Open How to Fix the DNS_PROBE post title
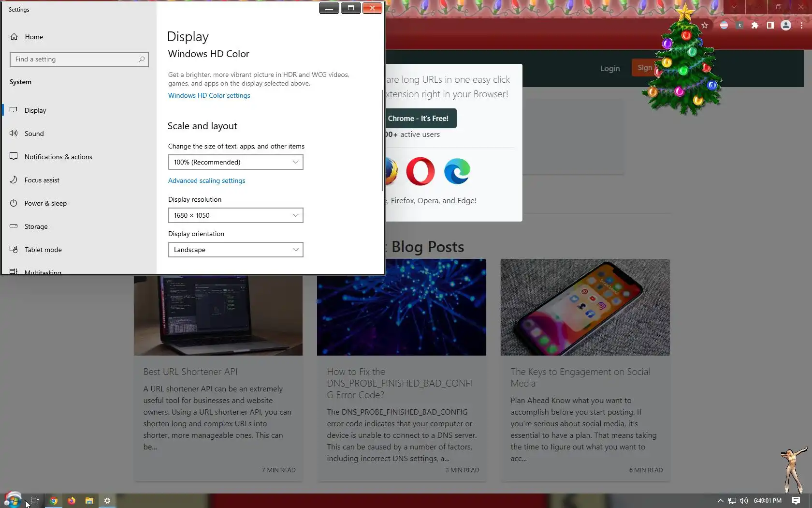Screen dimensions: 812x508 click(399, 383)
